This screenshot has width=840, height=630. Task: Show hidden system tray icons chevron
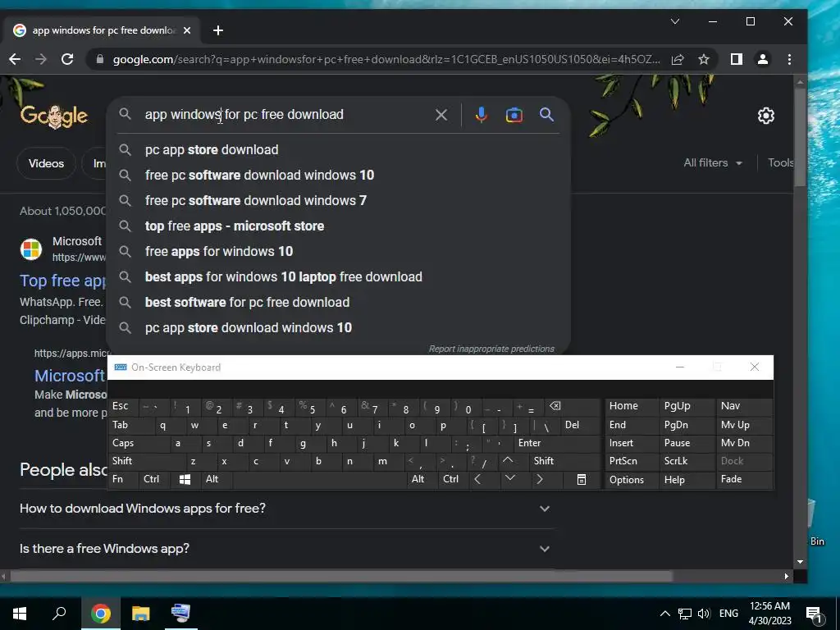pos(664,614)
